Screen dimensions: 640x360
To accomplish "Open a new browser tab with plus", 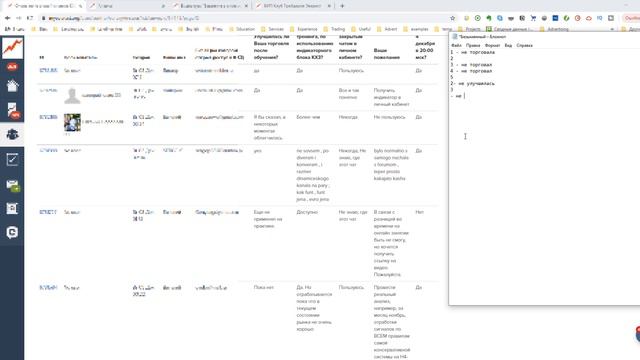I will pyautogui.click(x=342, y=6).
